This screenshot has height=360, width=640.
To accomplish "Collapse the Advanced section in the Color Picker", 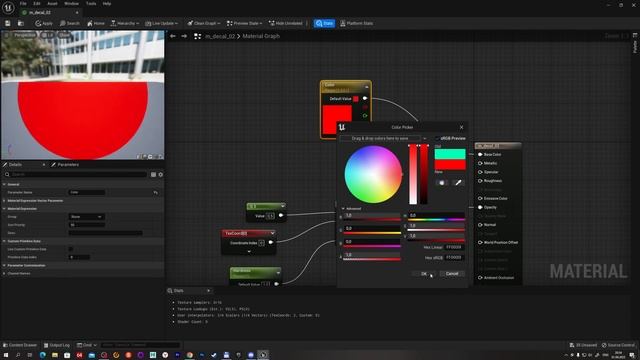I will [x=343, y=209].
